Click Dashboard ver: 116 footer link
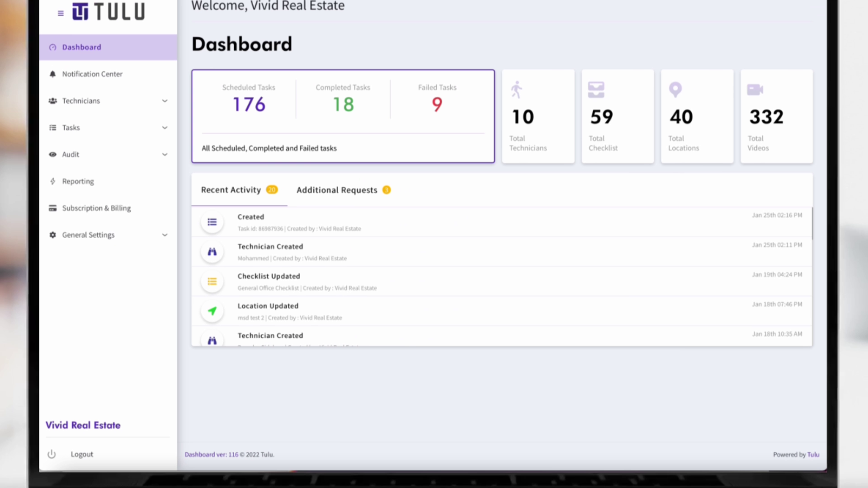Image resolution: width=868 pixels, height=488 pixels. tap(211, 455)
